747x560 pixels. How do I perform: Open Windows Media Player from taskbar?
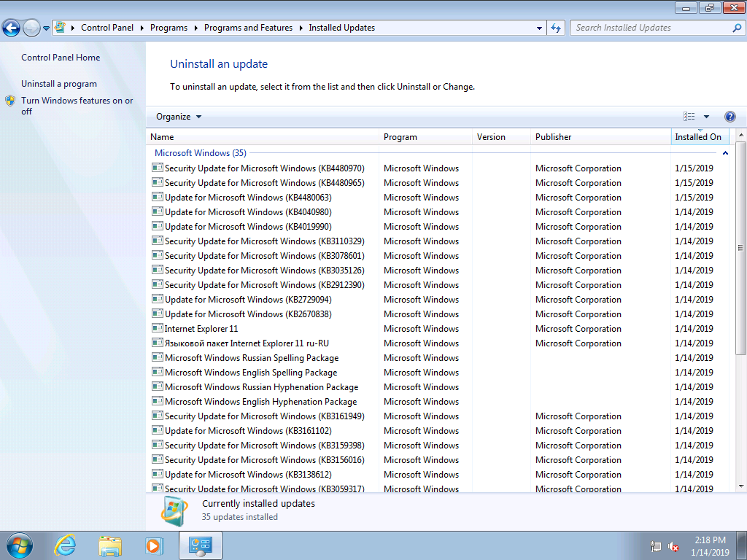(155, 545)
